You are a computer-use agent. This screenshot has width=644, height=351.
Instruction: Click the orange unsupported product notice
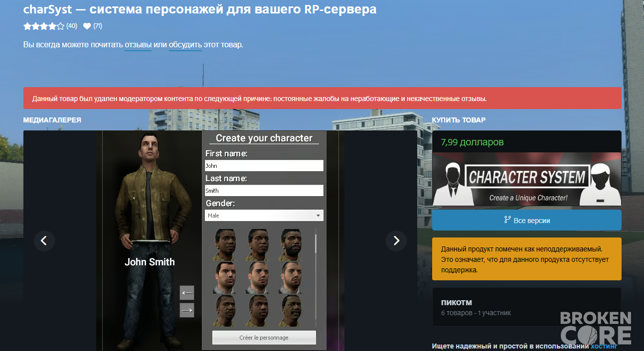[527, 259]
